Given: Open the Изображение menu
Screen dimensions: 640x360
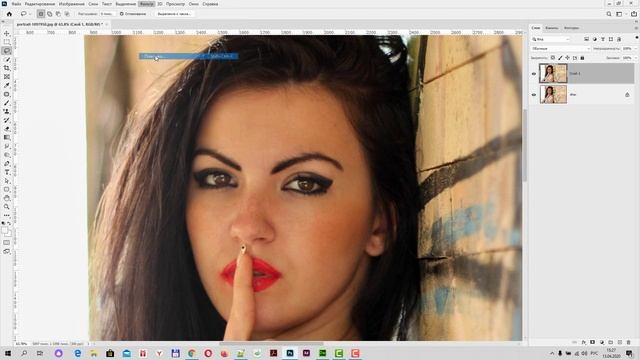Looking at the screenshot, I should tap(71, 4).
